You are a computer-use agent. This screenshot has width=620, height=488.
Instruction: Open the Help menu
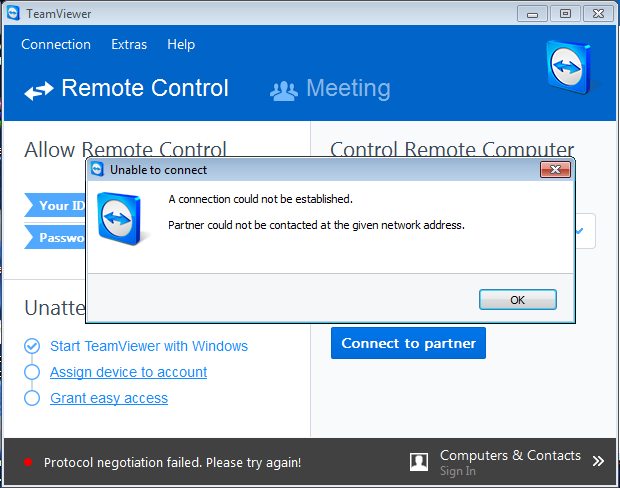[x=181, y=44]
